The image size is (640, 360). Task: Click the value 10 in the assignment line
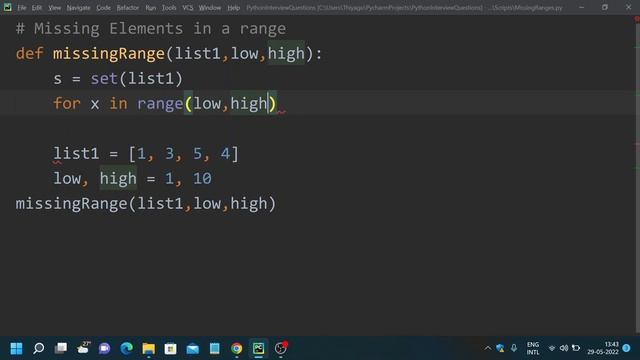click(x=202, y=178)
